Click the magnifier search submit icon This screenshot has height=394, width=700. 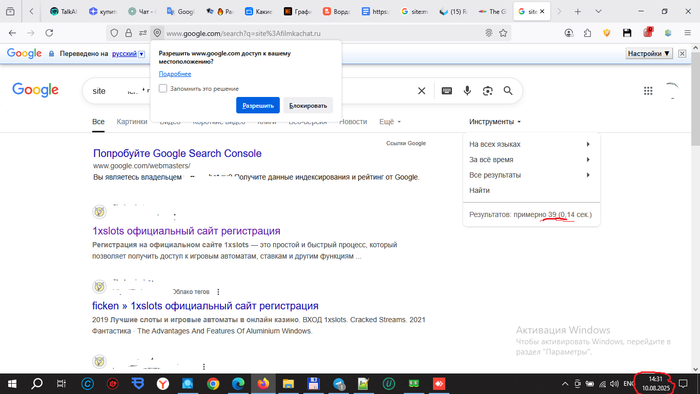(508, 91)
